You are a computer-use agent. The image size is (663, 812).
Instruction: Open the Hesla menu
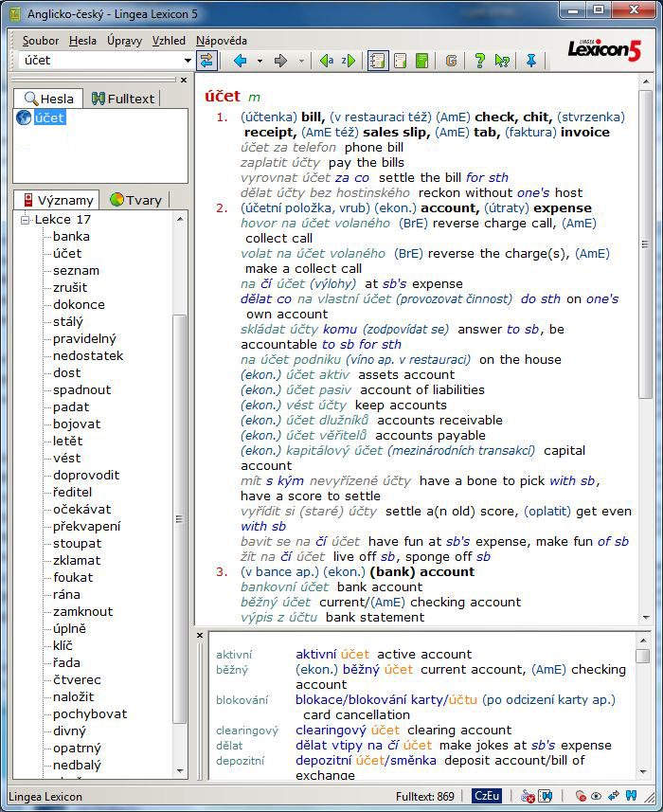click(82, 41)
